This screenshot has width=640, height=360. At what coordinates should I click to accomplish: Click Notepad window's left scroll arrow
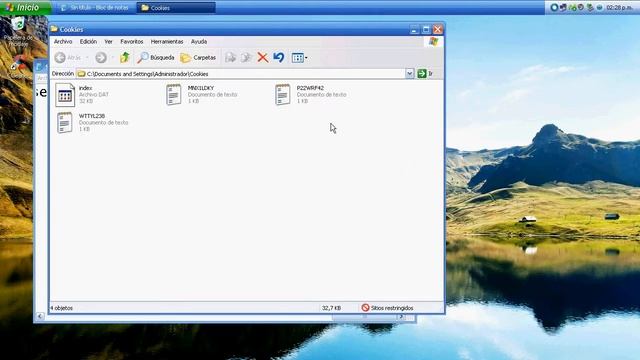(40, 316)
